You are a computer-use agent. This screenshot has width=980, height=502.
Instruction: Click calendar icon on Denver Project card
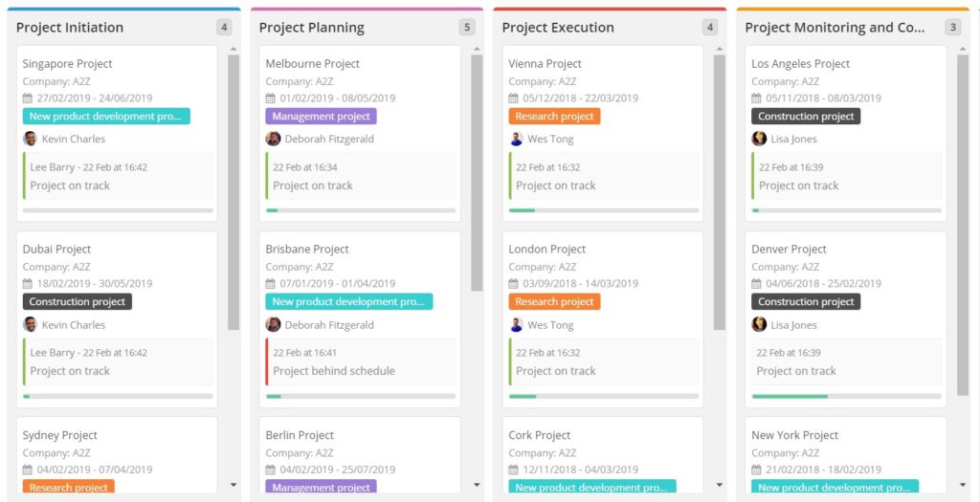click(x=757, y=284)
